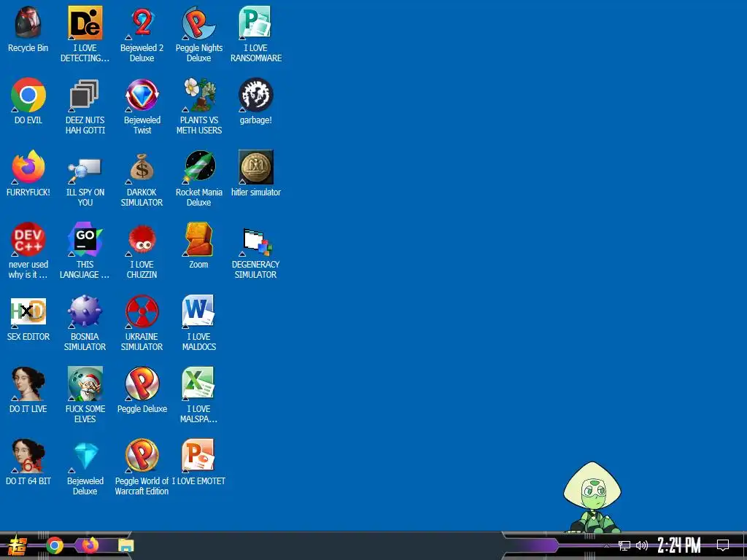Launch the 'BOSNIA SIMULATOR' mine icon

[x=85, y=312]
